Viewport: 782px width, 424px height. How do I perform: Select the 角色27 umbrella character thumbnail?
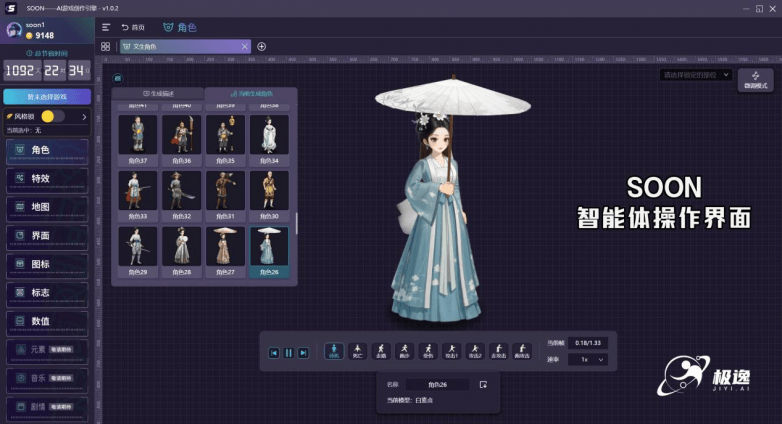coord(225,251)
